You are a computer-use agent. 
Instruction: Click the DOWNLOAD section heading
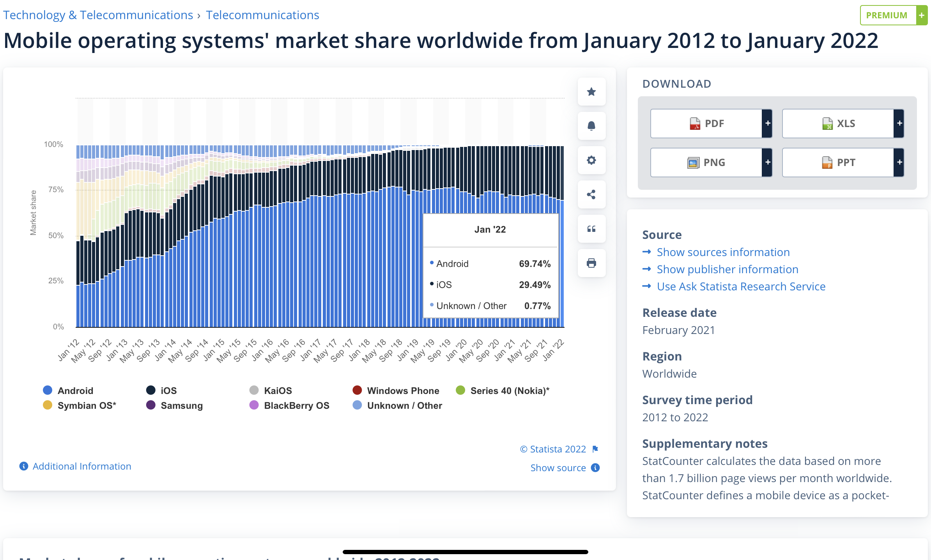point(677,84)
